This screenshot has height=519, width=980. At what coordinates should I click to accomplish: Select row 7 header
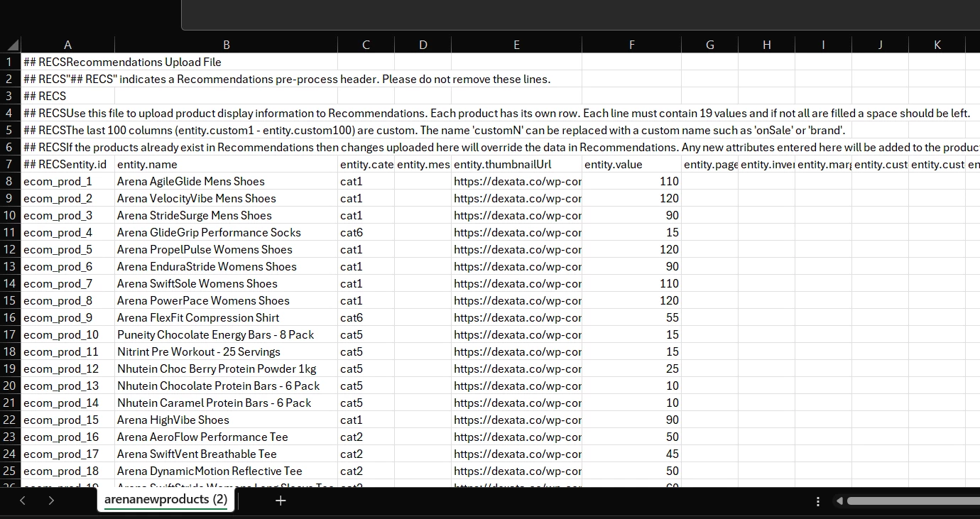(10, 164)
